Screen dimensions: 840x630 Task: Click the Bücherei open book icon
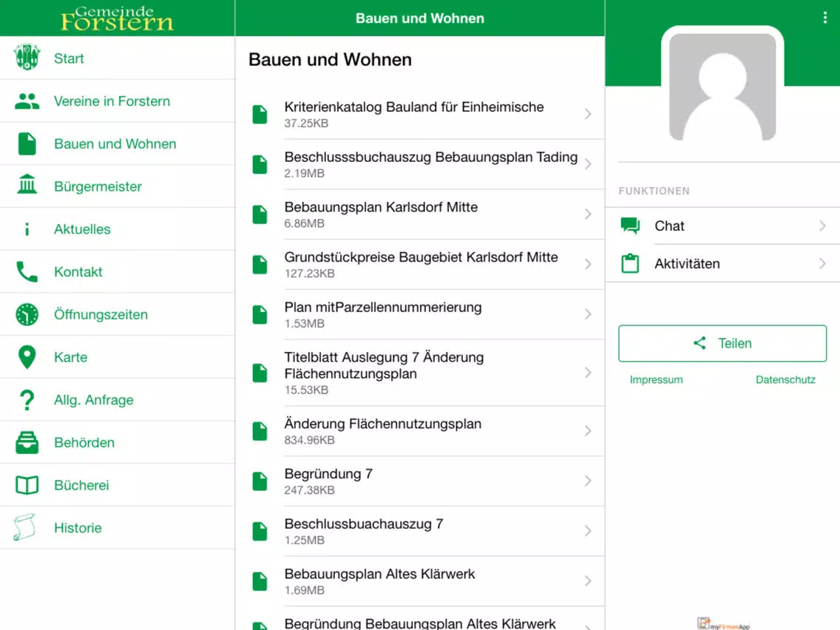27,485
